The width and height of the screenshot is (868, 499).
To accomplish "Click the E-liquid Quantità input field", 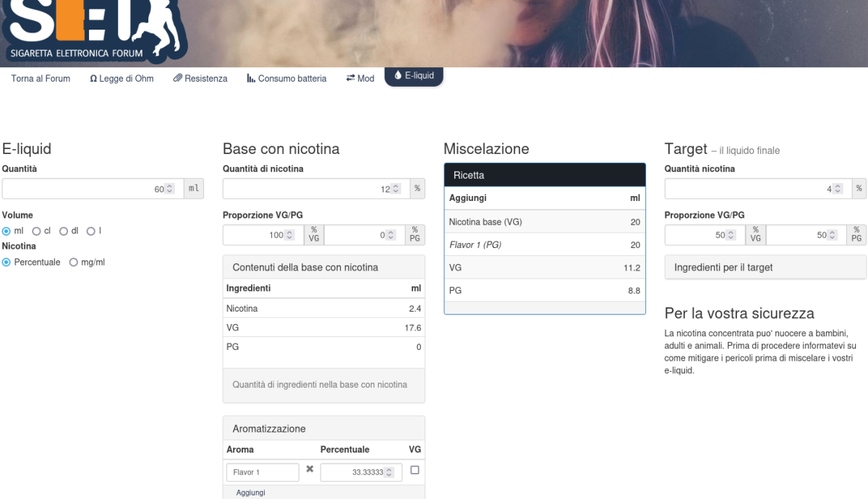I will 93,189.
